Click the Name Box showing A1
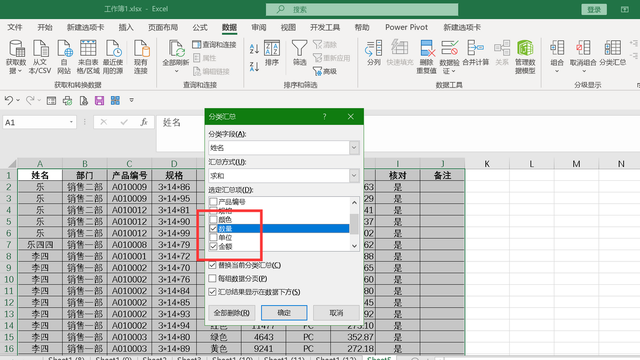 coord(35,122)
